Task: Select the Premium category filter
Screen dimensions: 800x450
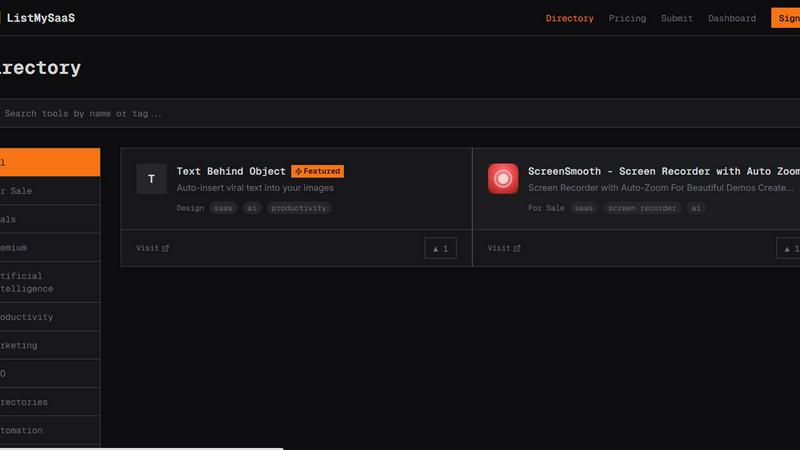Action: click(x=50, y=247)
